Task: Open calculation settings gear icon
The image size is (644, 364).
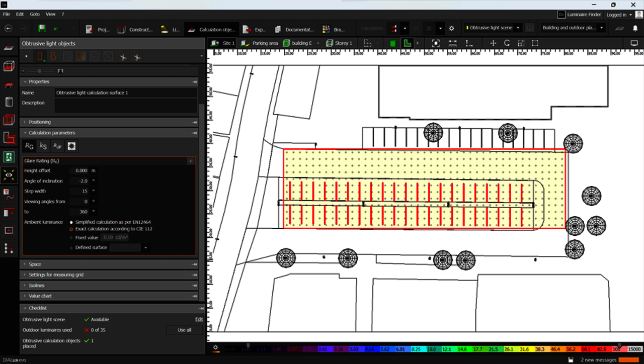Action: pyautogui.click(x=451, y=29)
